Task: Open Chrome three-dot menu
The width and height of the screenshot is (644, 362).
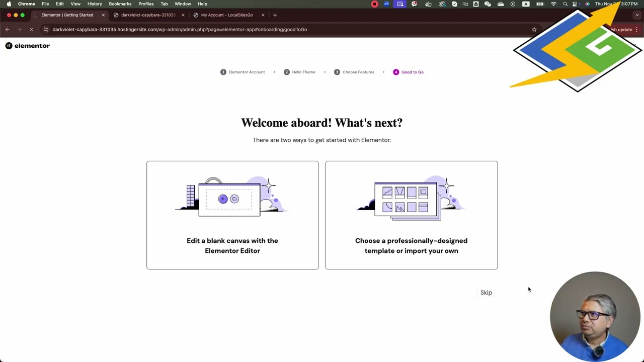Action: 636,30
